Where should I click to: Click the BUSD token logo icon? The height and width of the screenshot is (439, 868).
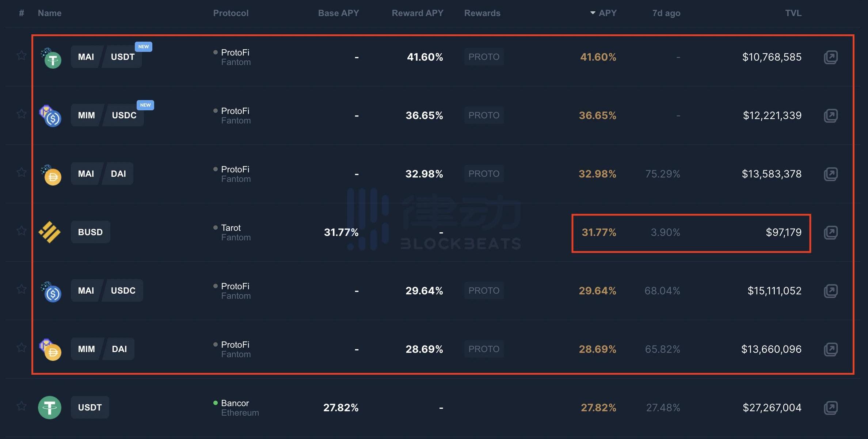[50, 232]
